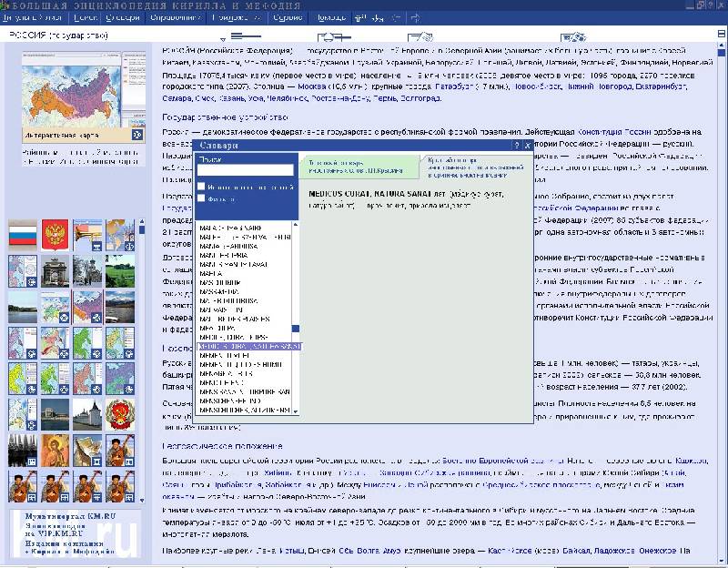Open the interactive map preview of Russia
Screen dimensions: 728x568
84,96
